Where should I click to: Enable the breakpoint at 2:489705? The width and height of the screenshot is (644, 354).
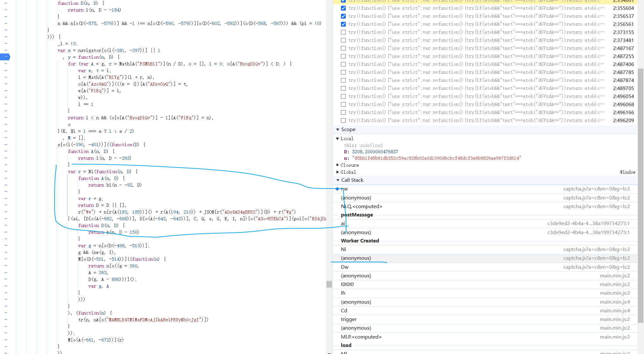click(343, 88)
